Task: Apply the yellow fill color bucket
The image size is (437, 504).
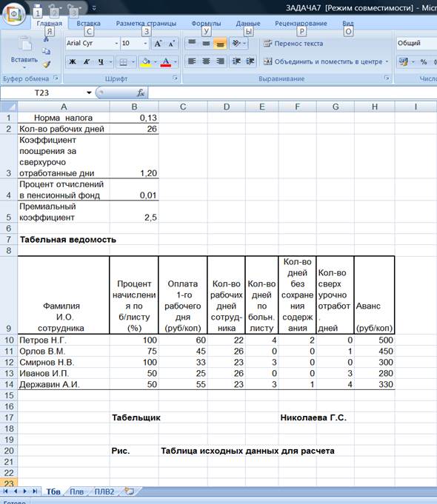Action: tap(146, 61)
